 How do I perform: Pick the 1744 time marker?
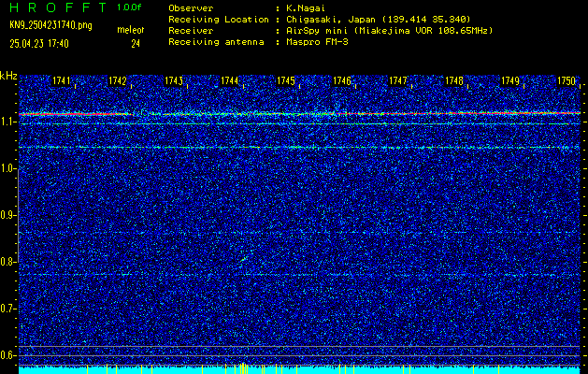tap(230, 80)
